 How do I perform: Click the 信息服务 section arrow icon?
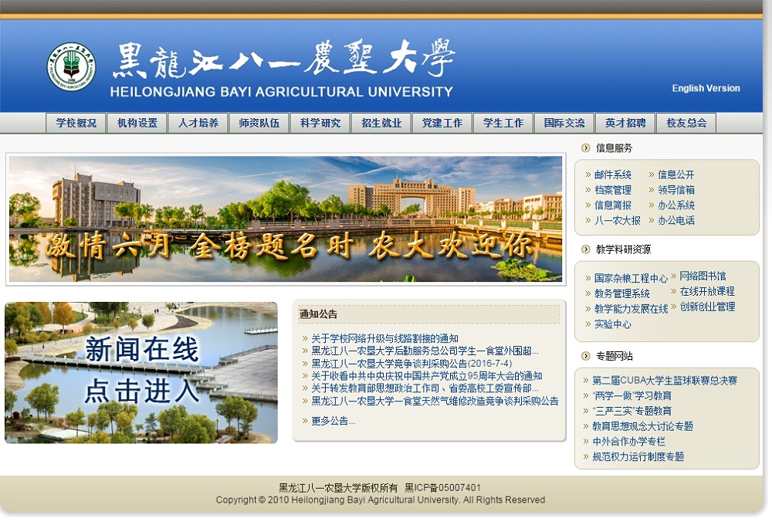pos(586,147)
